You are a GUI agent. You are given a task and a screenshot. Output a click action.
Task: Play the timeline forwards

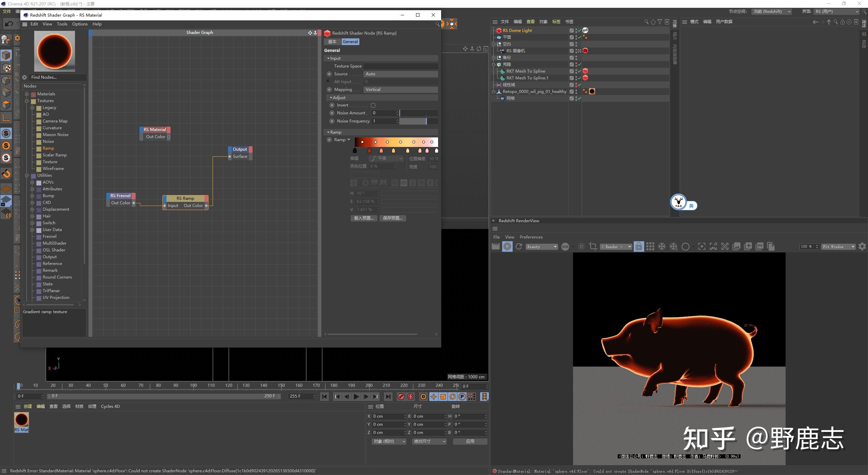point(356,397)
